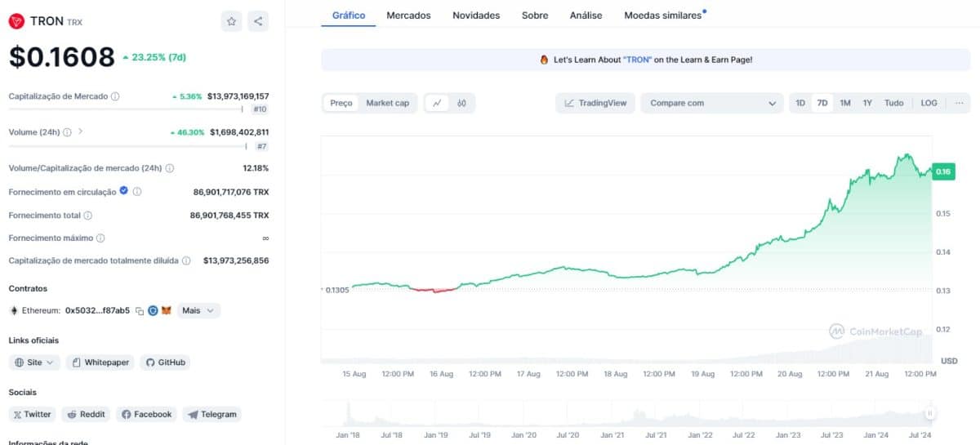980x445 pixels.
Task: Click the volume progress bar
Action: coord(127,146)
